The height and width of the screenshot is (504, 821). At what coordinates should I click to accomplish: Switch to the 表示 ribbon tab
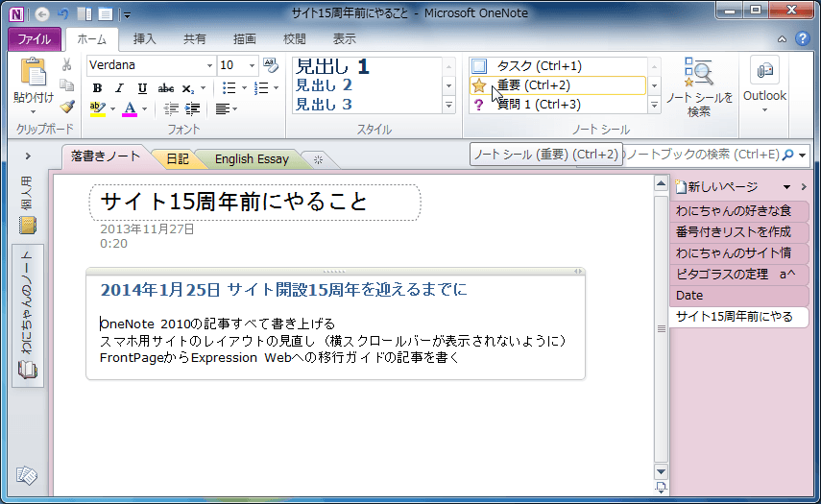click(x=345, y=39)
